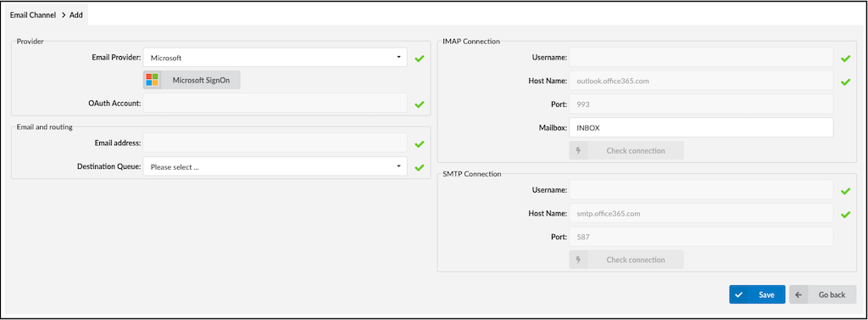The image size is (868, 320).
Task: Select the Email Channel breadcrumb
Action: click(x=33, y=15)
